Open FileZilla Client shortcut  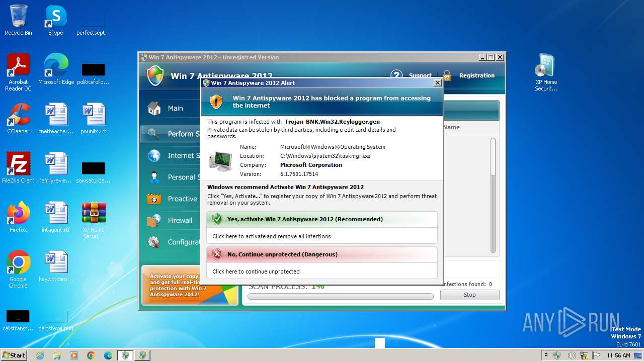[x=18, y=168]
